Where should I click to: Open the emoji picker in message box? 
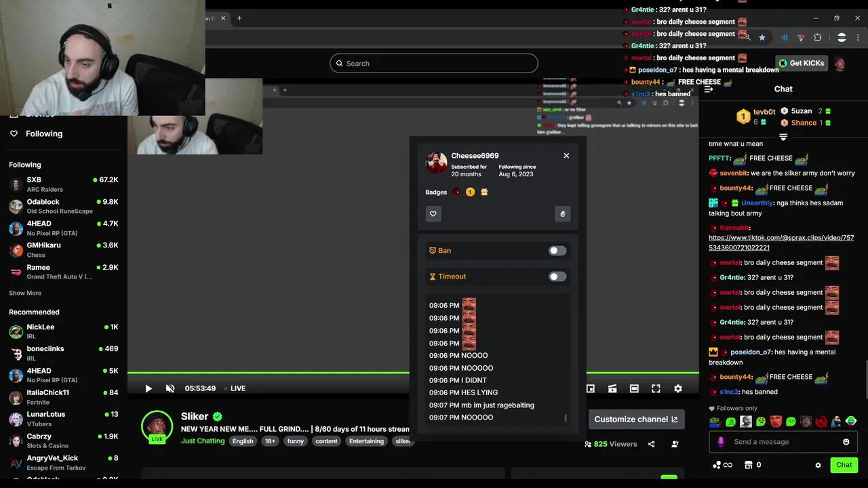tap(846, 442)
